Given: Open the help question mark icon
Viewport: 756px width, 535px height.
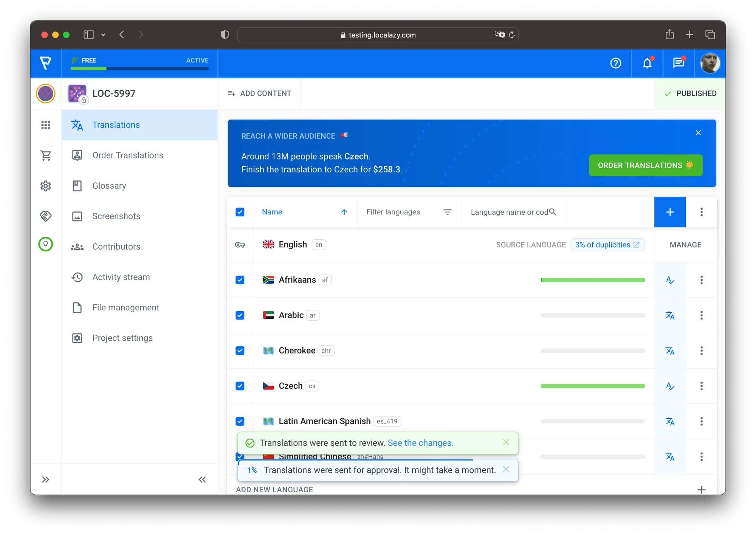Looking at the screenshot, I should (x=615, y=63).
